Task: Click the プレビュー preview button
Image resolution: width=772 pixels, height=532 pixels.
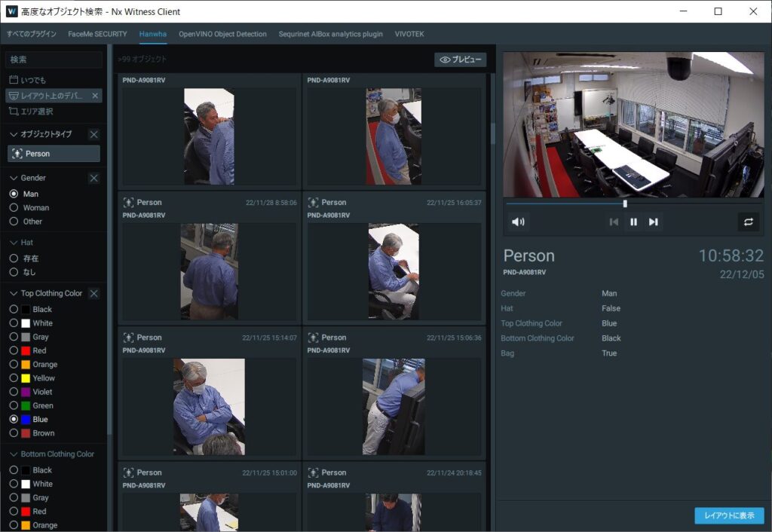Action: tap(461, 60)
